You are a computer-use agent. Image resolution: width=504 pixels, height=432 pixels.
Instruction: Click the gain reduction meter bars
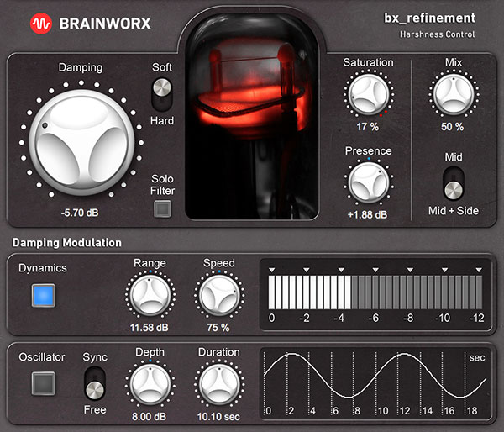click(x=375, y=292)
